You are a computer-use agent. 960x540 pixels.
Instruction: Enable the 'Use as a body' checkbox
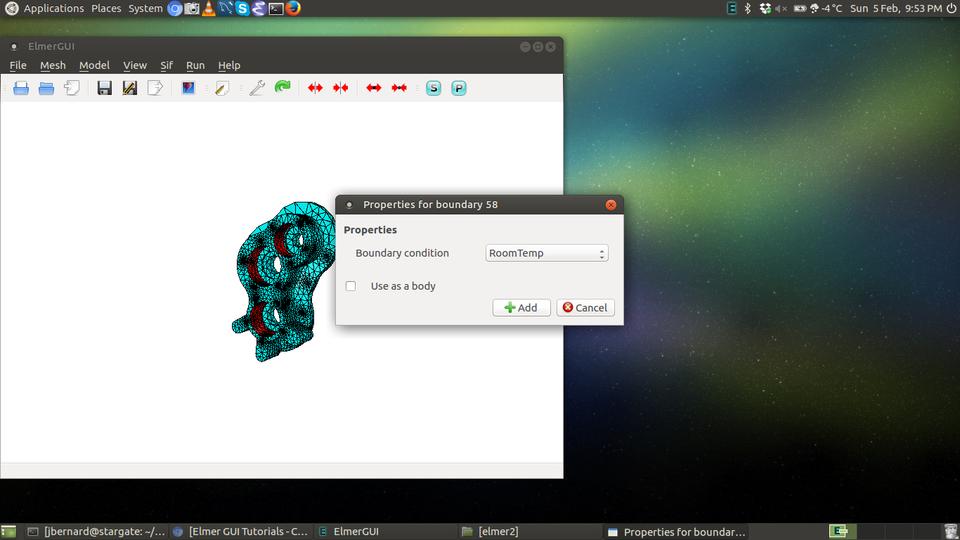[x=351, y=286]
